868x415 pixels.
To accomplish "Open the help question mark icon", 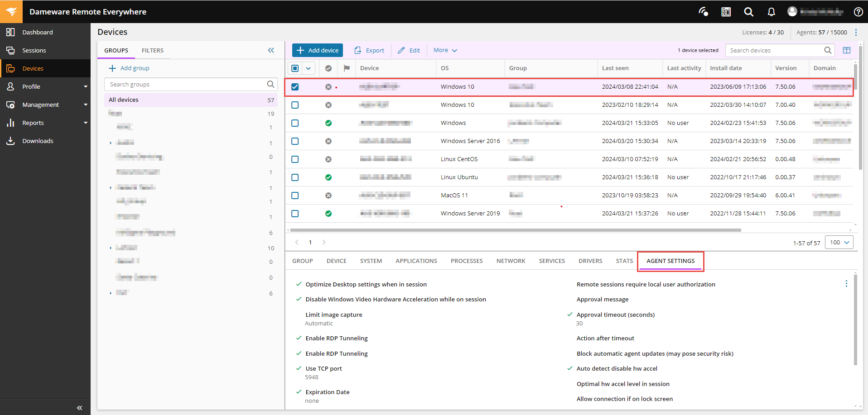I will pos(858,12).
